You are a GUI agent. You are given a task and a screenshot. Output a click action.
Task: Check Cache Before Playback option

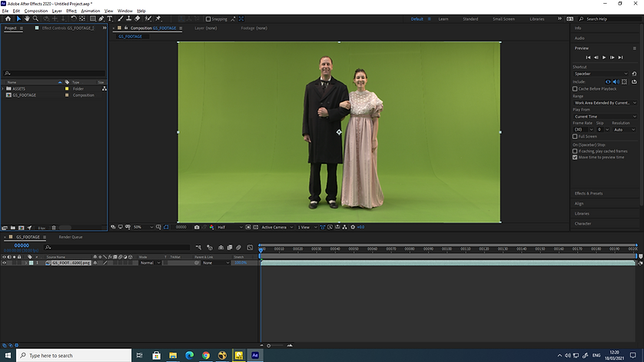[x=576, y=88]
